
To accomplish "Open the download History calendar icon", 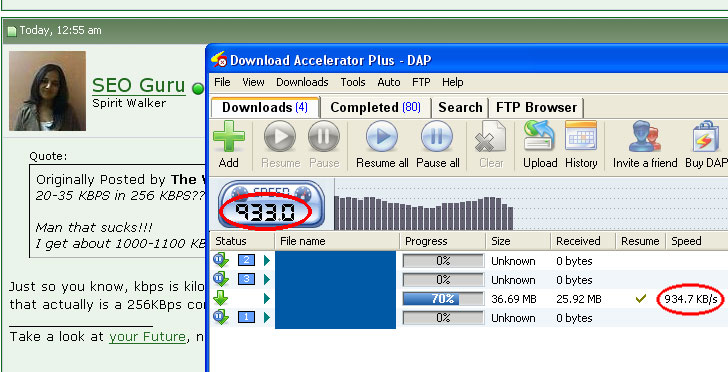I will 581,136.
